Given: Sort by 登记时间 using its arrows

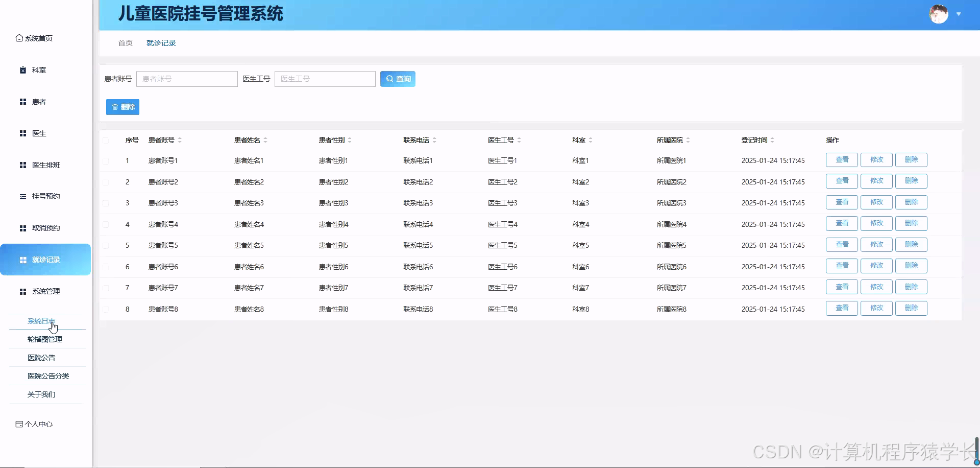Looking at the screenshot, I should [x=772, y=139].
